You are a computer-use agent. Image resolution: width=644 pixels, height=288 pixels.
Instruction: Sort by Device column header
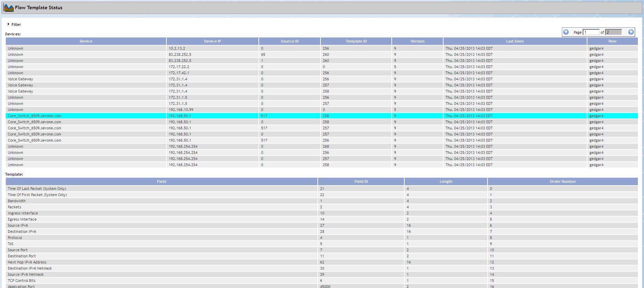point(86,41)
